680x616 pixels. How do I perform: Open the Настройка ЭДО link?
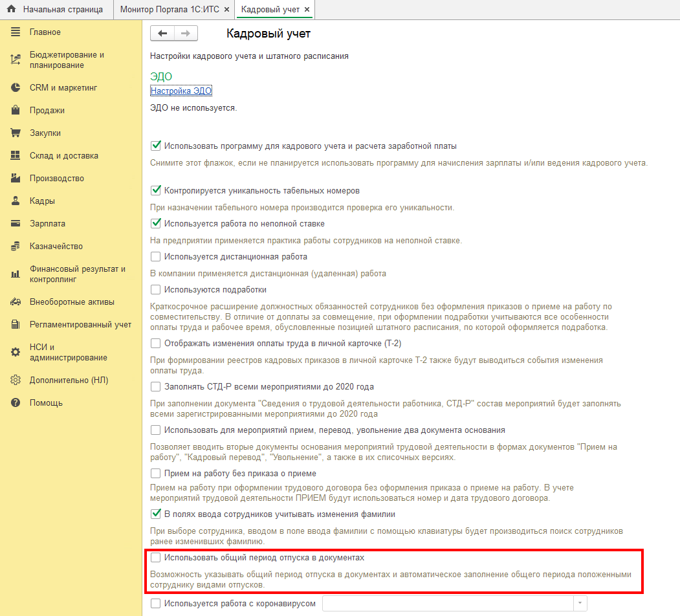(x=181, y=91)
